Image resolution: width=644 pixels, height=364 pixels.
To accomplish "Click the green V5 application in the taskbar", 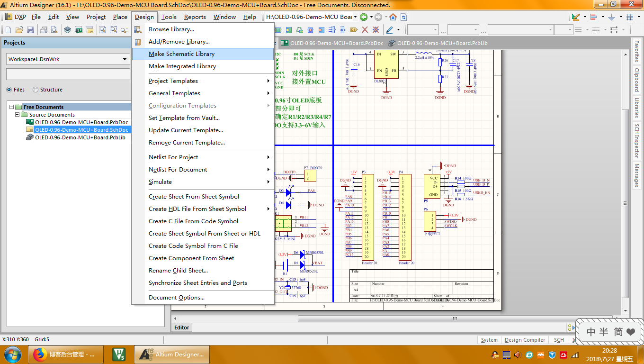I will point(118,354).
